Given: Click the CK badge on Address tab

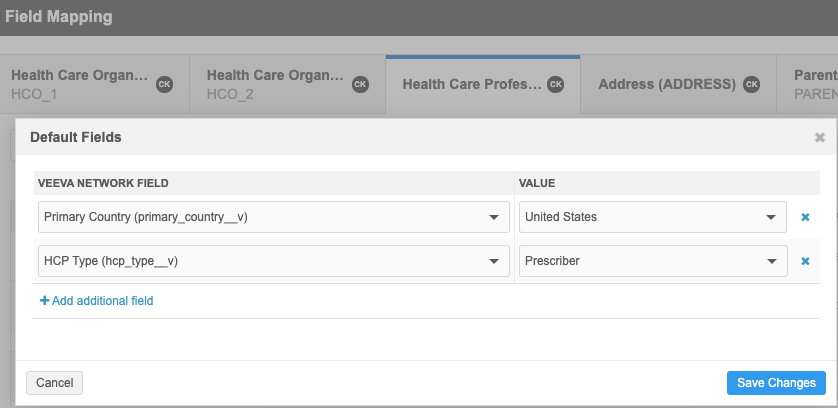Looking at the screenshot, I should 752,84.
